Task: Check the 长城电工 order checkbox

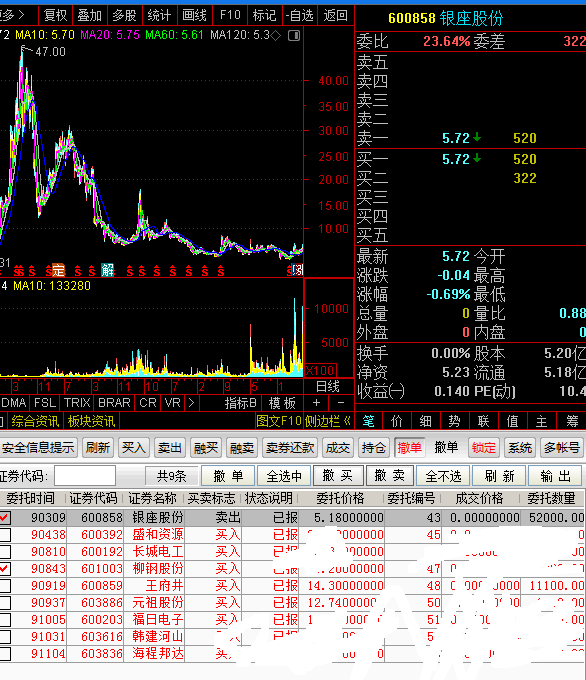Action: tap(5, 552)
